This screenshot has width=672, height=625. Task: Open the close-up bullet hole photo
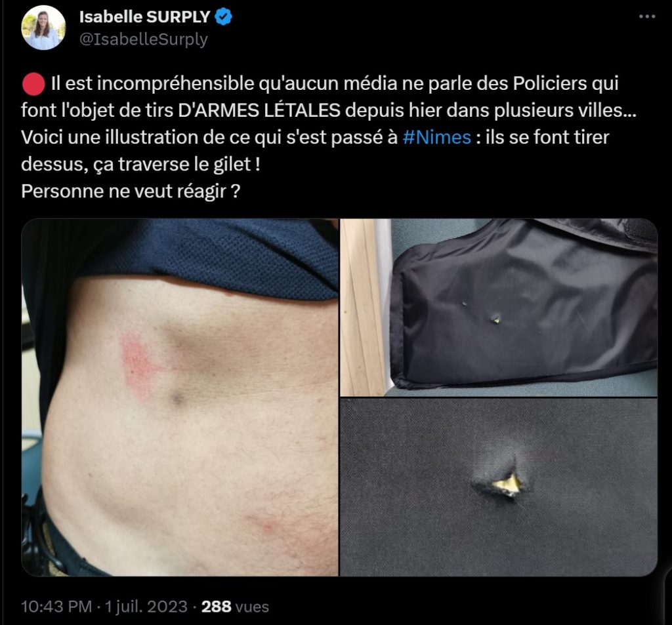(x=499, y=487)
